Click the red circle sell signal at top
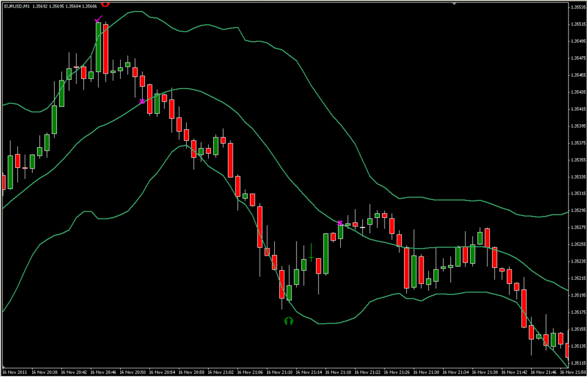Screen dimensions: 588x377 point(105,4)
